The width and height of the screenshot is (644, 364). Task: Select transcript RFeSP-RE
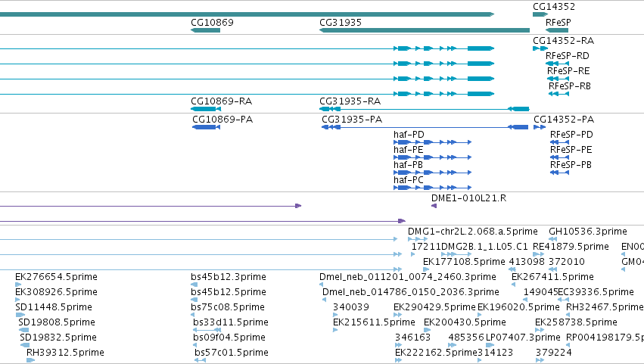click(568, 71)
